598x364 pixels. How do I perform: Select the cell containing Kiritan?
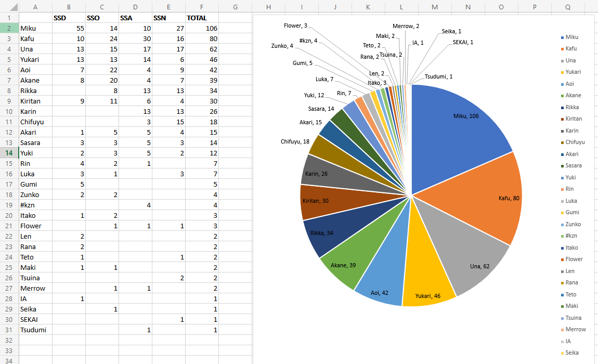35,101
